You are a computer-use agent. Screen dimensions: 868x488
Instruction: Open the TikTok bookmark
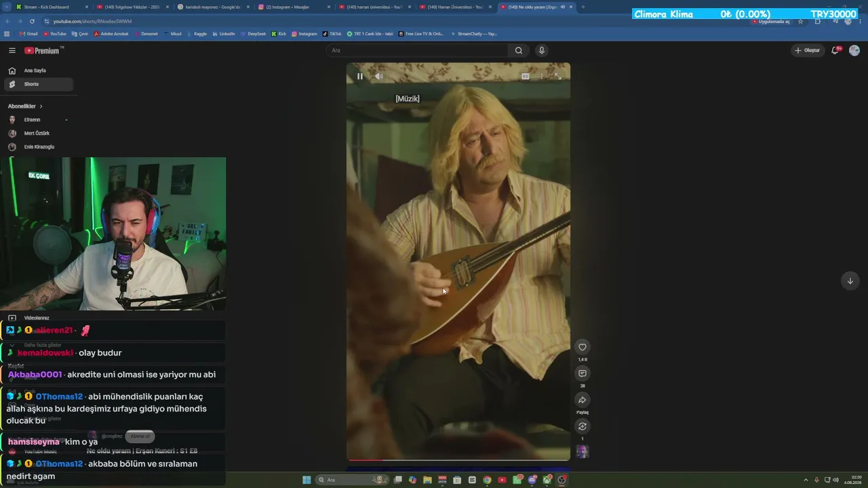coord(332,33)
